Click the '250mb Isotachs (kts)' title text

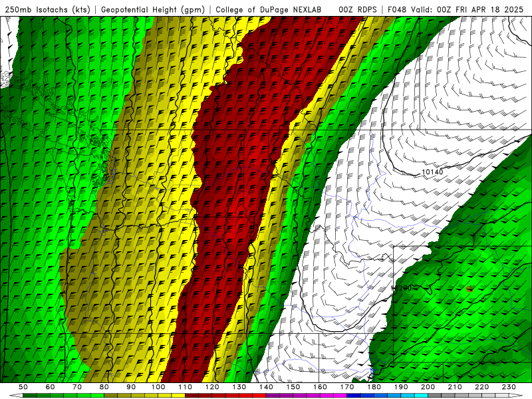48,9
